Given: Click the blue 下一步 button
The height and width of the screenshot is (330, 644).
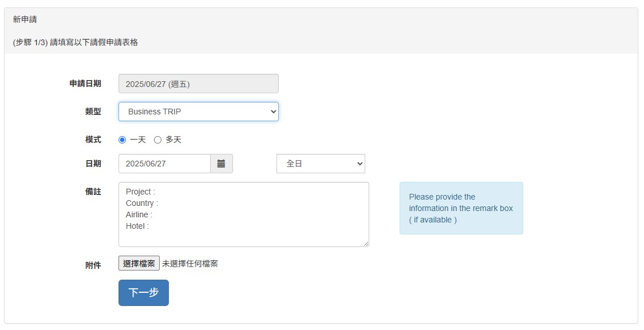Looking at the screenshot, I should (x=143, y=293).
